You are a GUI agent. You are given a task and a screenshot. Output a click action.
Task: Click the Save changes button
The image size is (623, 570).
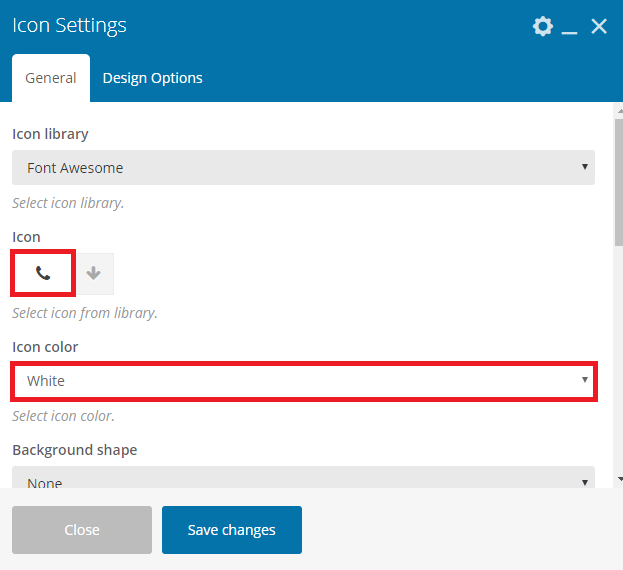click(232, 529)
